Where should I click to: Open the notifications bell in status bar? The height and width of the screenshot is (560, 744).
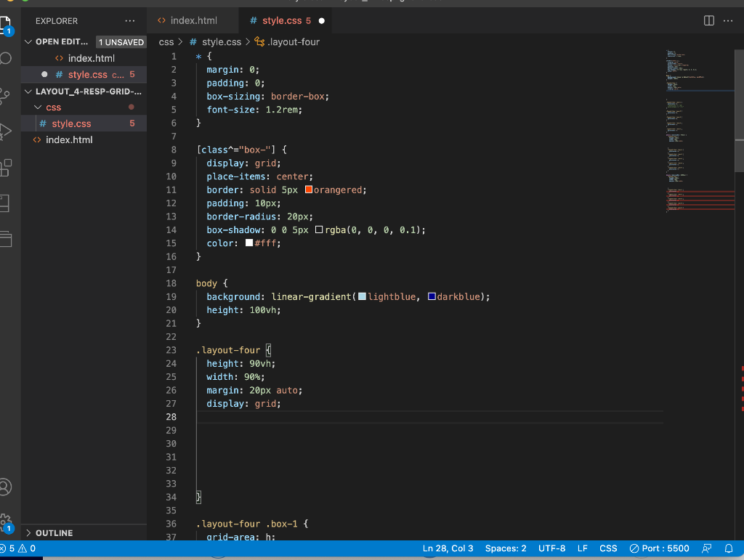coord(729,548)
